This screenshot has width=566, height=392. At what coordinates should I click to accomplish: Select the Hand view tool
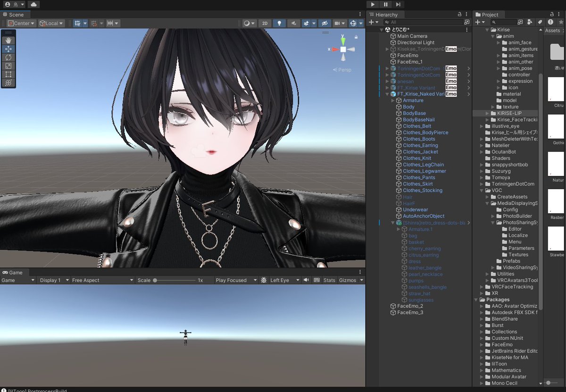tap(8, 40)
